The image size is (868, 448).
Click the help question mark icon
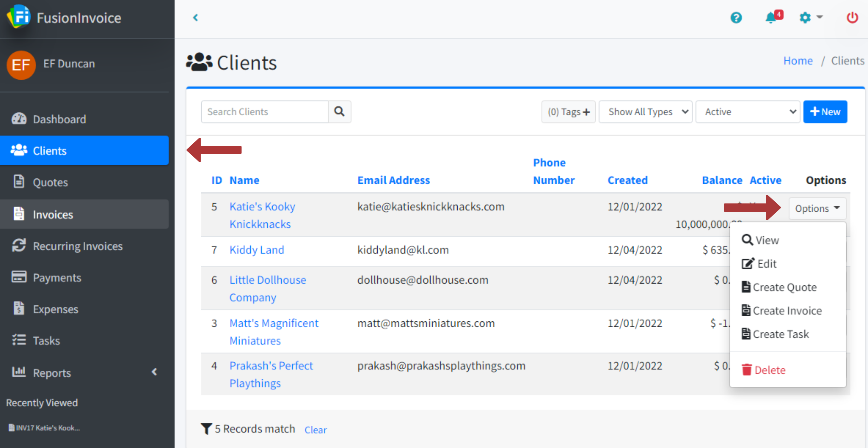click(x=736, y=18)
